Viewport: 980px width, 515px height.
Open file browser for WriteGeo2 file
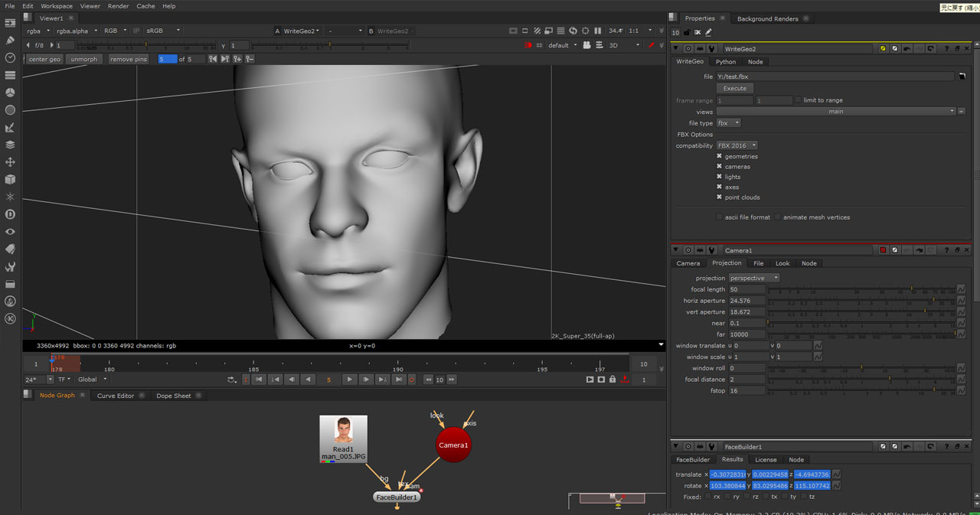coord(962,77)
